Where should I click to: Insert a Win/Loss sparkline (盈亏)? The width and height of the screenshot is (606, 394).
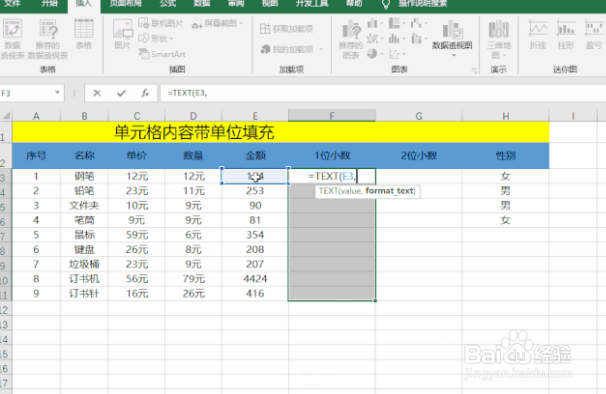coord(594,35)
